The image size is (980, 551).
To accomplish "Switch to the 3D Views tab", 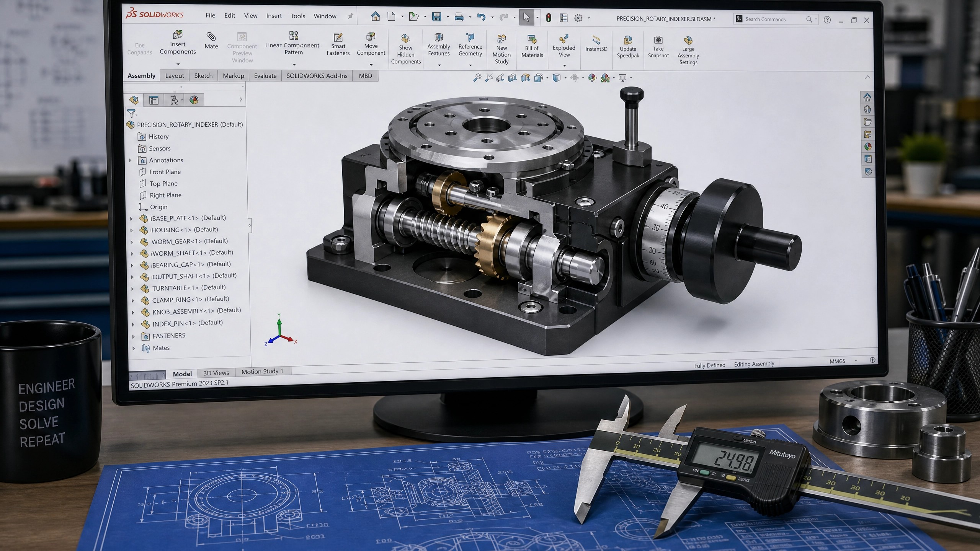I will pos(216,373).
